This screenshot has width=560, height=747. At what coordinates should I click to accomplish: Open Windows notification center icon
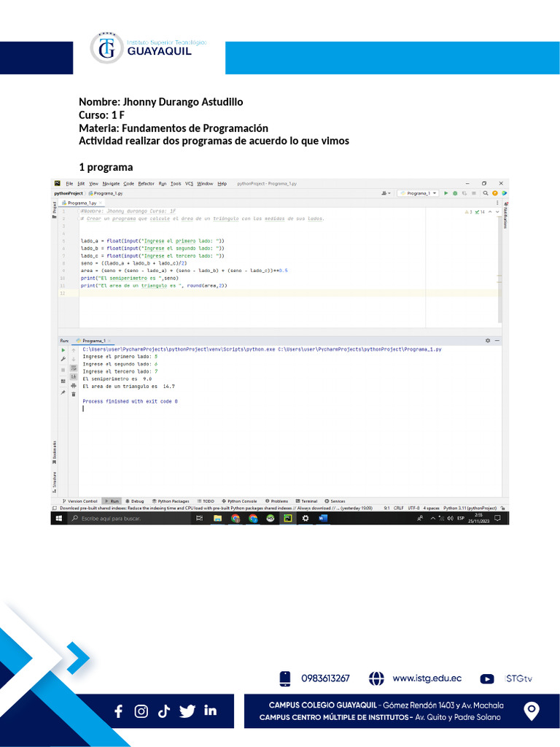497,519
